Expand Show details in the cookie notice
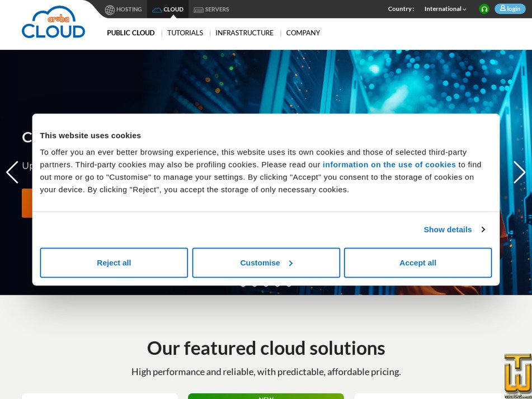The image size is (532, 399). (448, 229)
